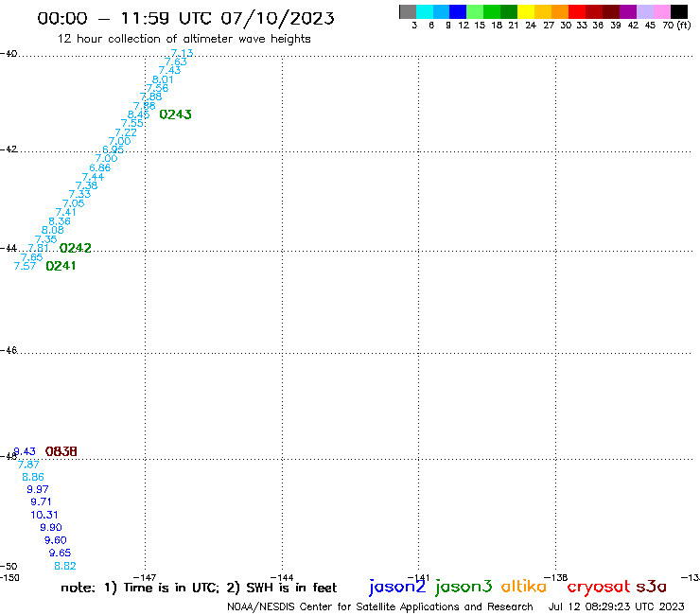
Task: Click the jason3 satellite legend label
Action: pyautogui.click(x=464, y=587)
